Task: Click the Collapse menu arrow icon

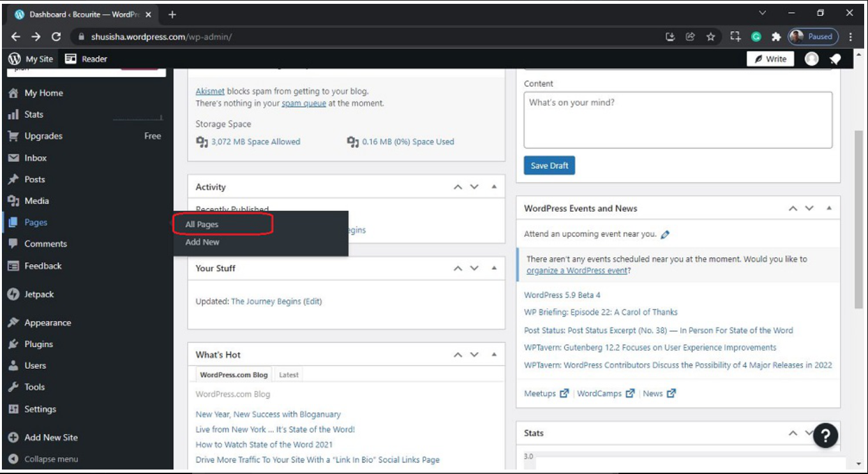Action: click(x=13, y=459)
